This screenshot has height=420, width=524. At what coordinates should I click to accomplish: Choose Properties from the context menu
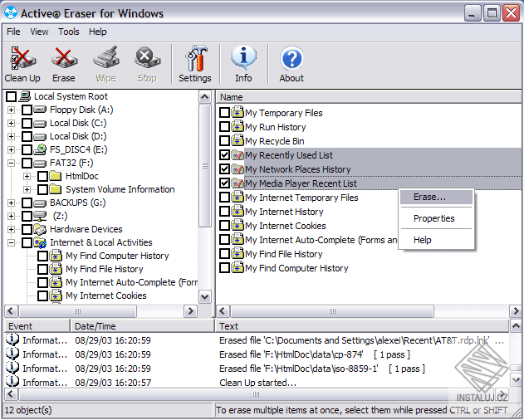point(437,218)
